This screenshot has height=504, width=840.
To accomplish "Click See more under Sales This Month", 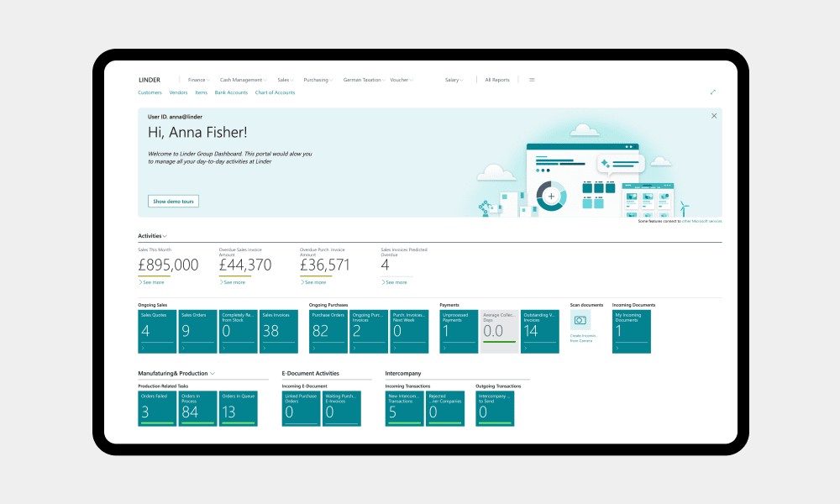I will point(151,282).
